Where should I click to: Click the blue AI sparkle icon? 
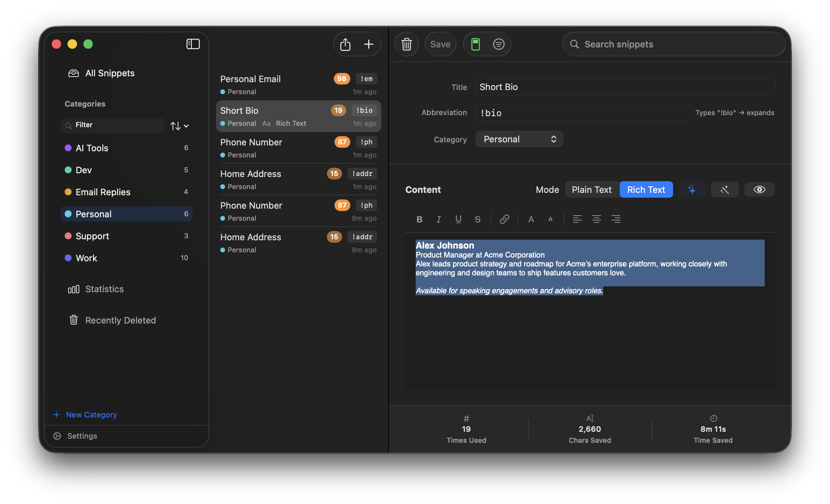692,189
